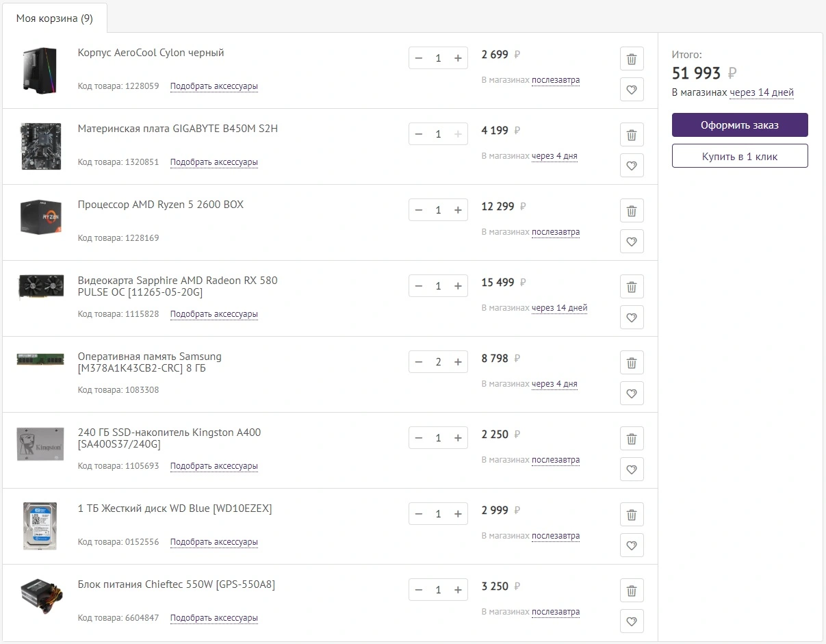
Task: Open через 14 дней link under total
Action: pyautogui.click(x=762, y=92)
